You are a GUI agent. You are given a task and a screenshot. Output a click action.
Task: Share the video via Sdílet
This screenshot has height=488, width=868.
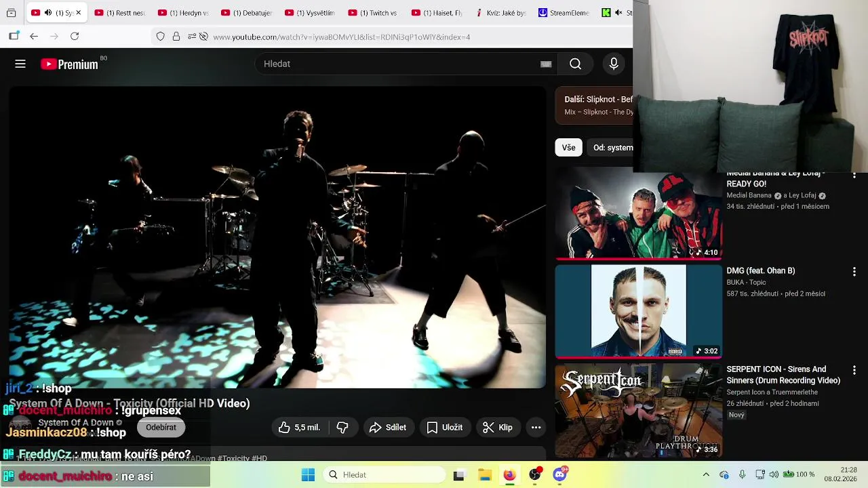[x=388, y=428]
